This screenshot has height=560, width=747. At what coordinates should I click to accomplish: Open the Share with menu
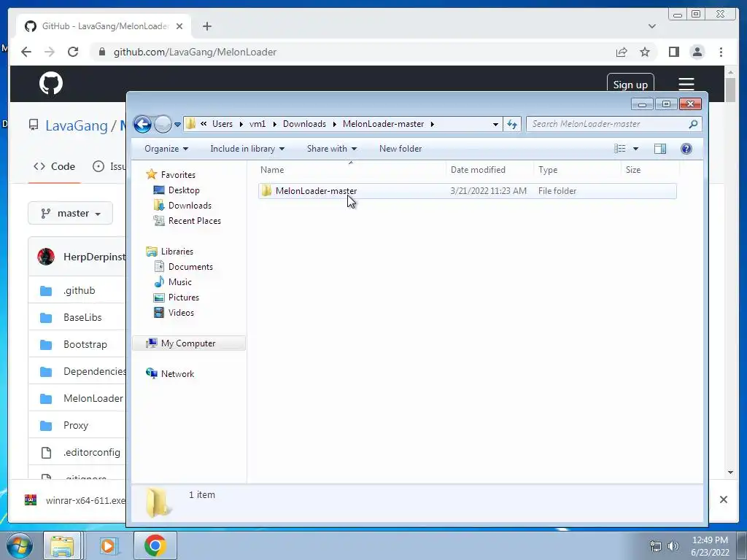[x=332, y=149]
